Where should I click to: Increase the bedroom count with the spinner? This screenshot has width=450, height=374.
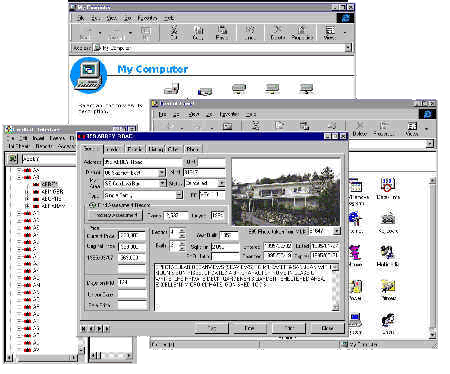pos(182,230)
